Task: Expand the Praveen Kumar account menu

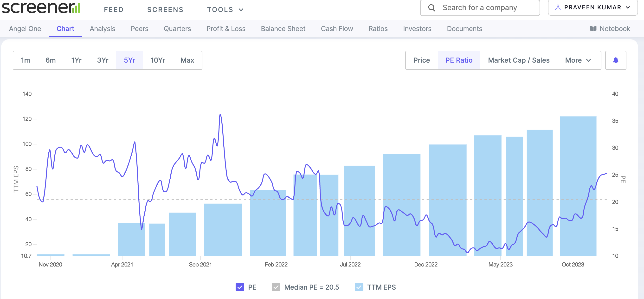Action: pos(592,7)
